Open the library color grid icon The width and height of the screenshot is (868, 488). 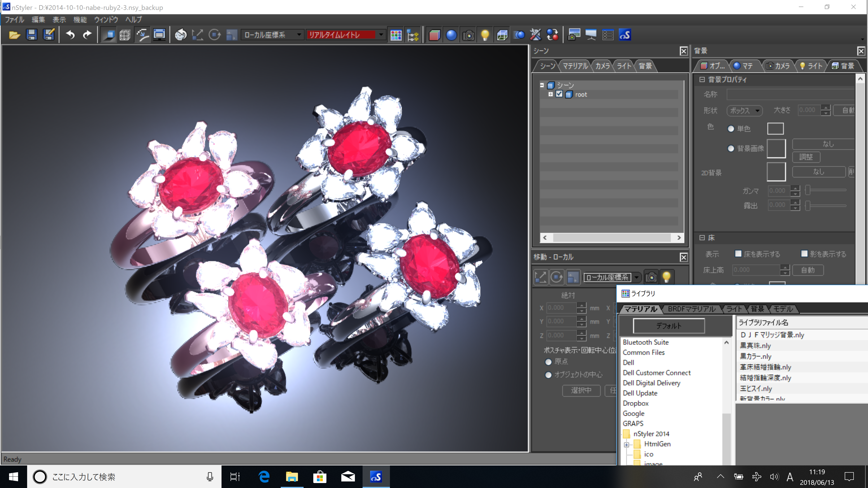pyautogui.click(x=396, y=35)
